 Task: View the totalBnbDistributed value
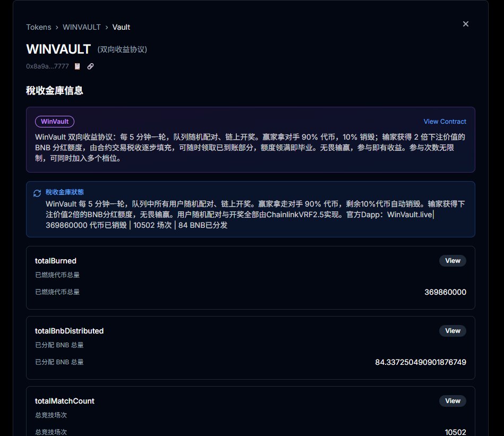pos(452,331)
